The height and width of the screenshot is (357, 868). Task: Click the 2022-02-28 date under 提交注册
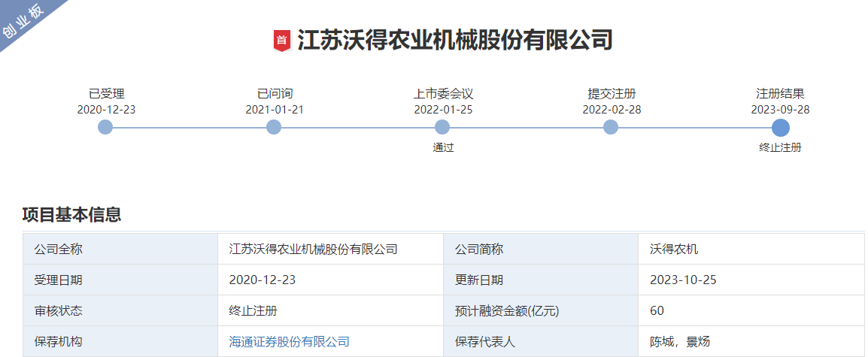coord(611,110)
